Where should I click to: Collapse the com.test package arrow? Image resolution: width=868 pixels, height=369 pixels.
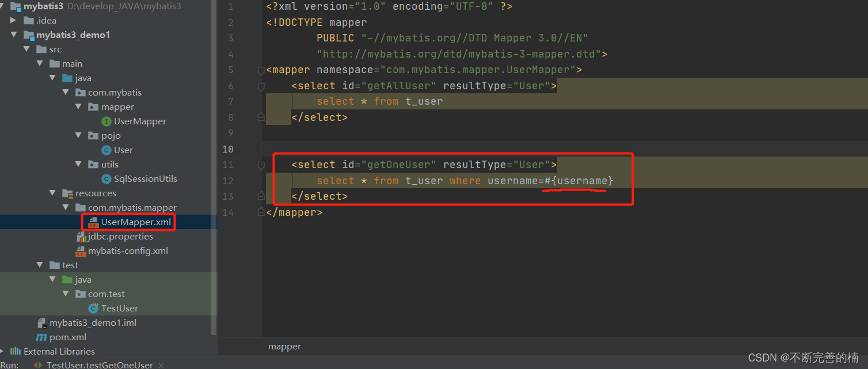pyautogui.click(x=66, y=294)
